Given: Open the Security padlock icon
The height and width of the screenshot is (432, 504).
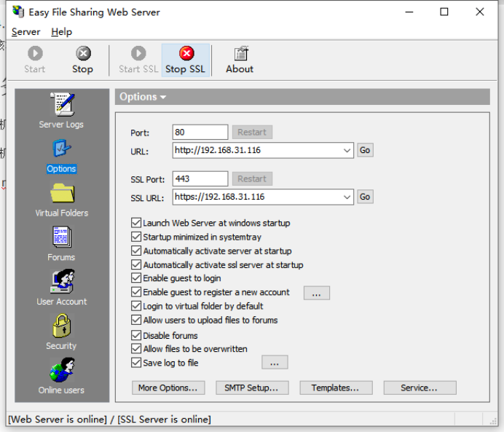Looking at the screenshot, I should [x=62, y=326].
